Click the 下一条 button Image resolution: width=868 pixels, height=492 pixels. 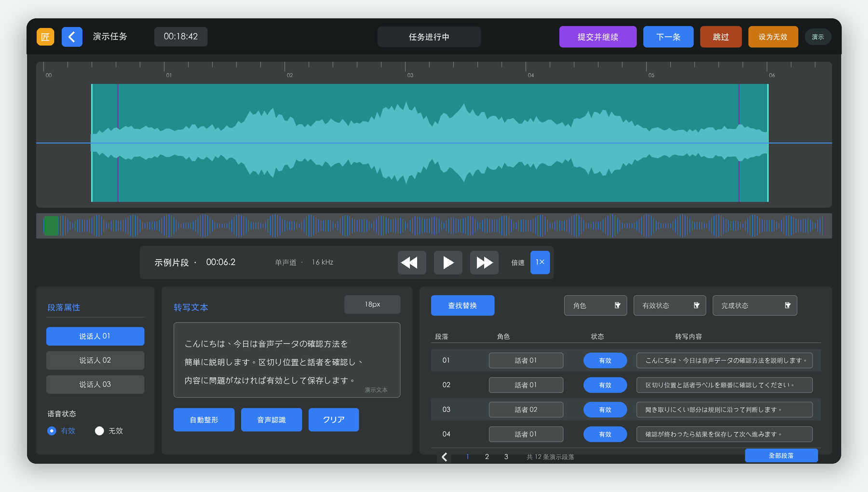(668, 37)
